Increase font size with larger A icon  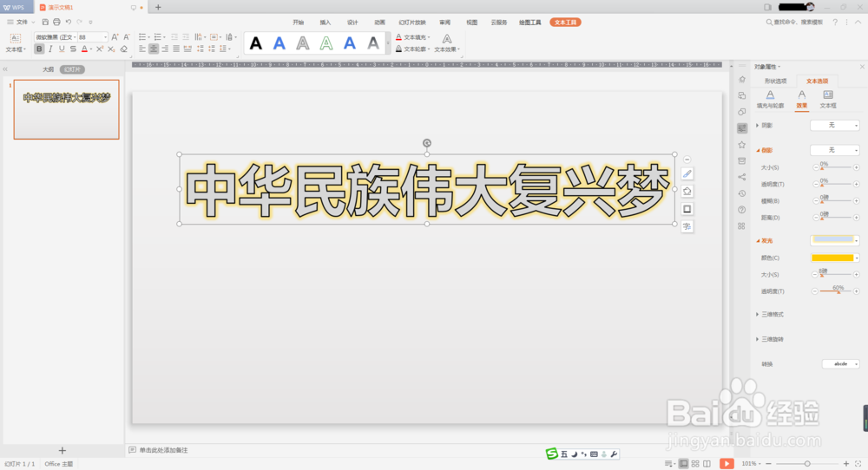tap(115, 37)
